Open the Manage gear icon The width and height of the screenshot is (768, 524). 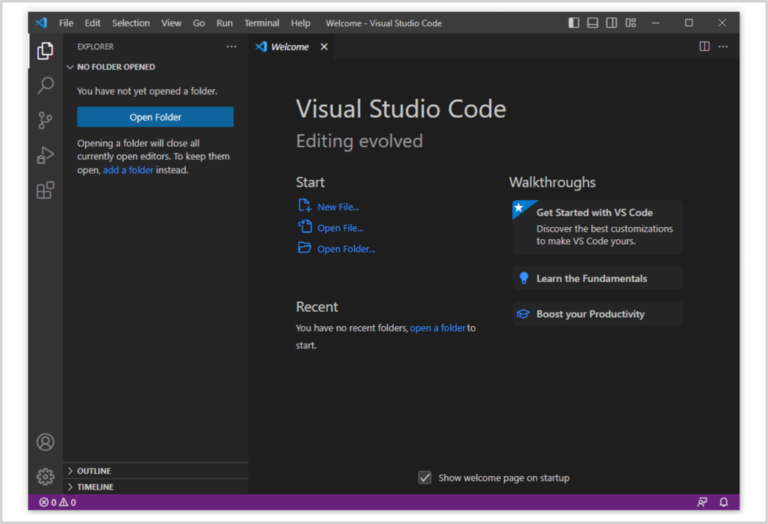[x=45, y=476]
